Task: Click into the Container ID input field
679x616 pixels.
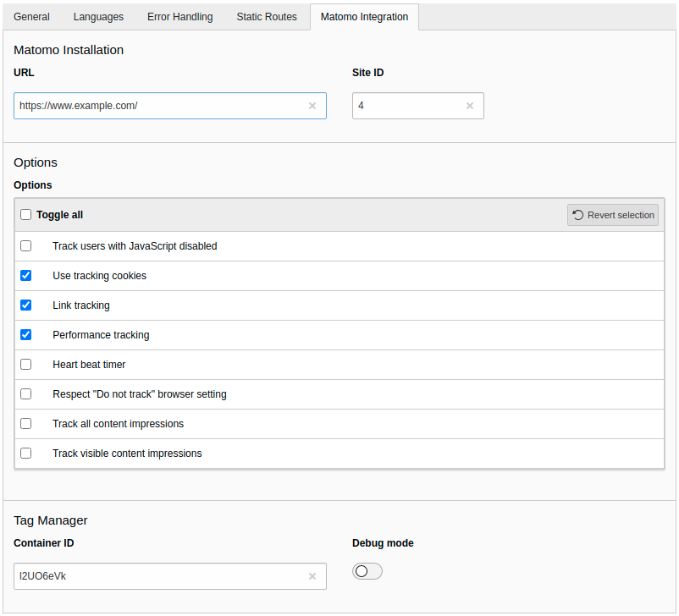Action: tap(169, 576)
